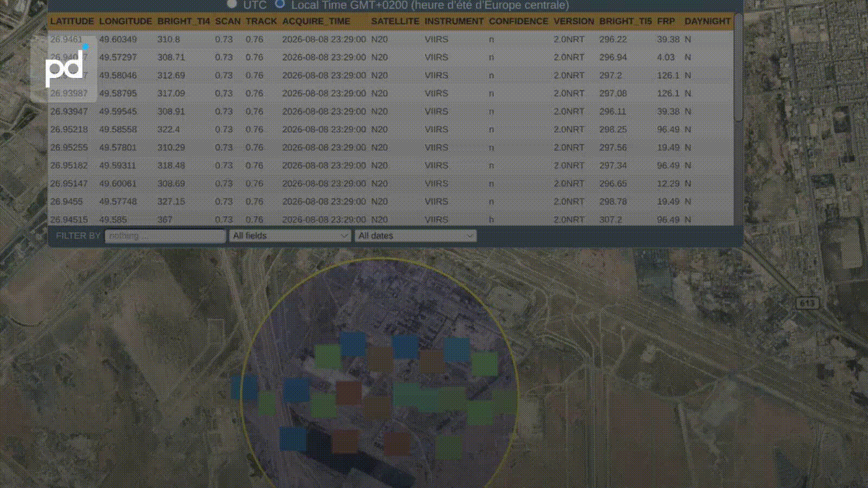Click the FRP column header

pos(666,21)
